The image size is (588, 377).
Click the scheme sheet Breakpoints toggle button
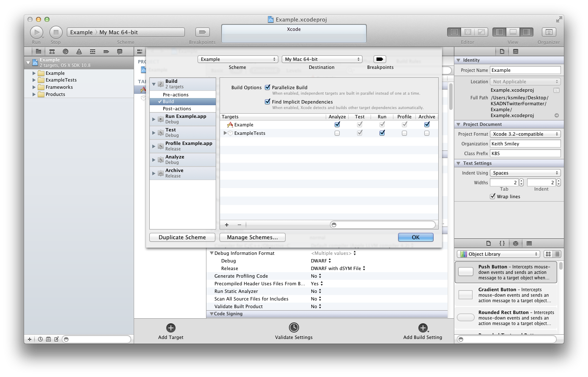coord(379,59)
